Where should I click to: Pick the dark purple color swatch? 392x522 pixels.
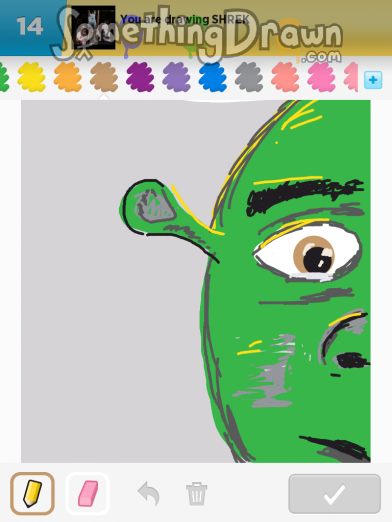140,77
